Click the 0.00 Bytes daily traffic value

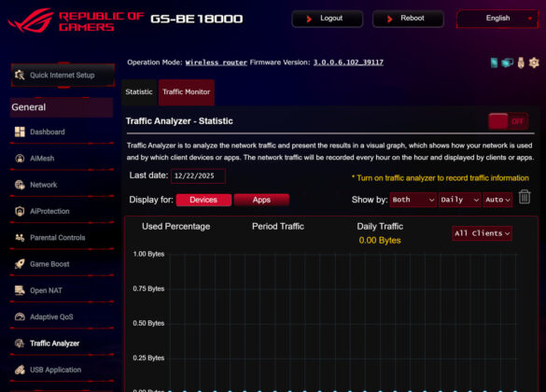380,241
